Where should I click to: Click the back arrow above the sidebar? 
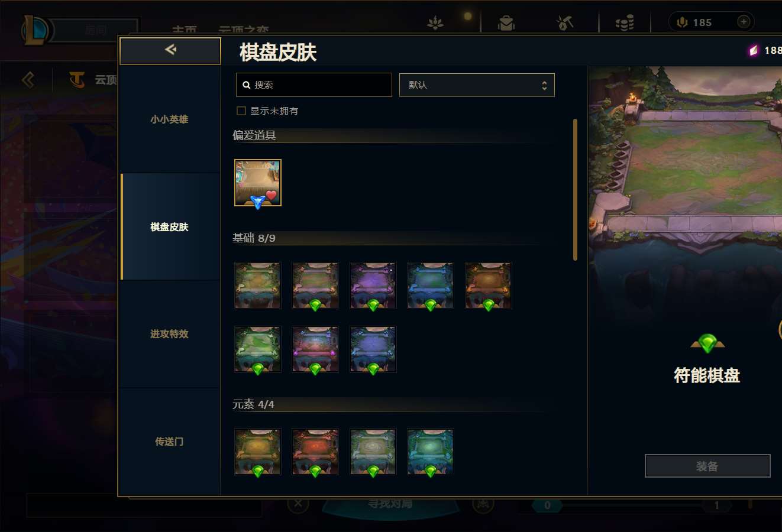coord(170,50)
